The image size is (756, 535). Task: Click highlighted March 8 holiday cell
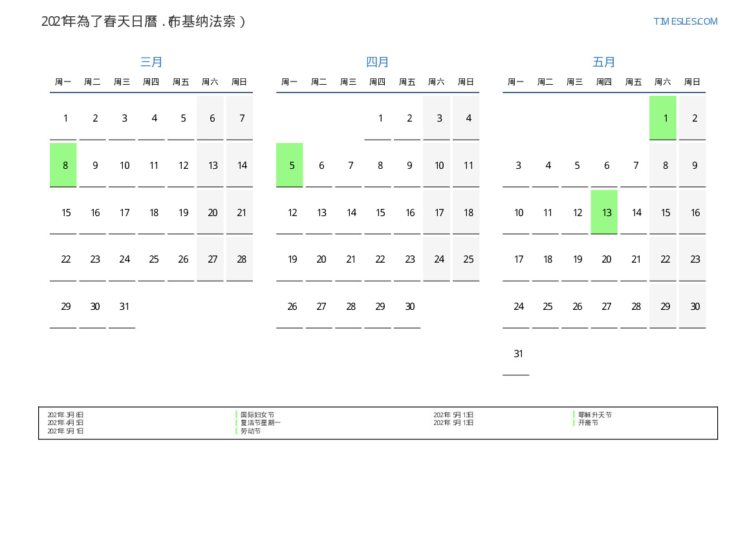(x=63, y=165)
